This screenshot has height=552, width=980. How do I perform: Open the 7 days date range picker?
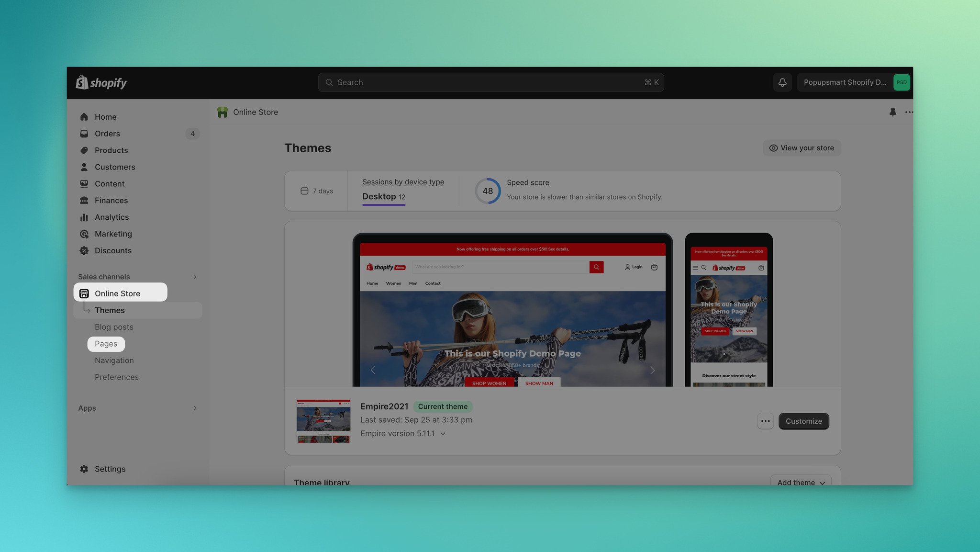pyautogui.click(x=317, y=191)
